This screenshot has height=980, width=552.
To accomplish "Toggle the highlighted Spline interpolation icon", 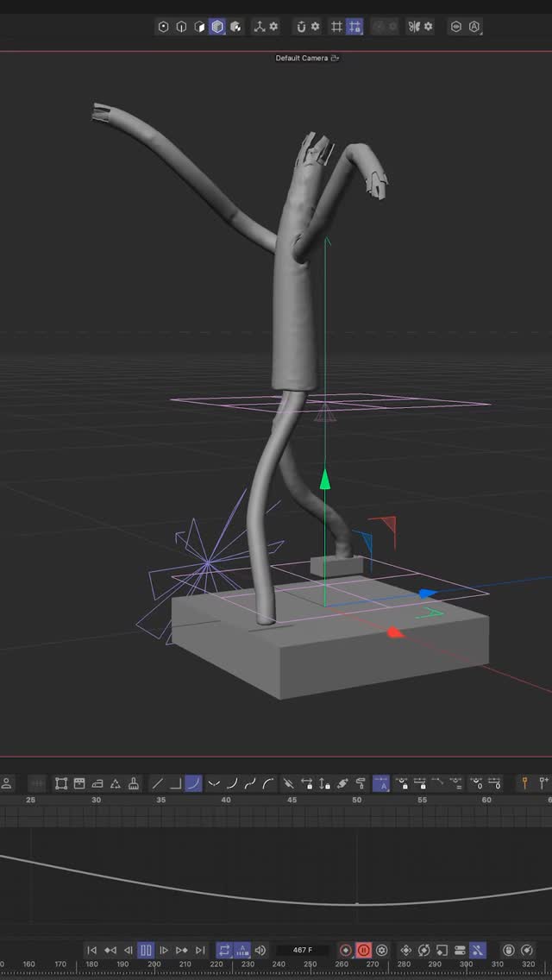I will tap(194, 783).
